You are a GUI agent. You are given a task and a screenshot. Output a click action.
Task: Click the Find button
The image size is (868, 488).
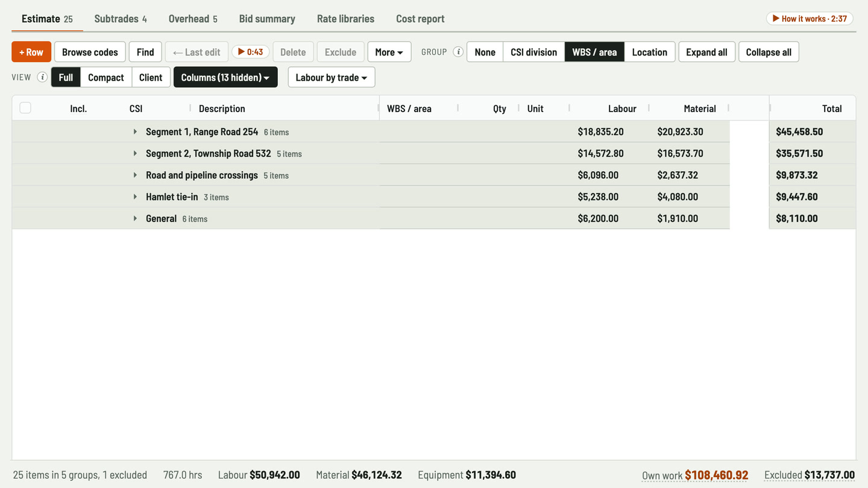pos(145,52)
